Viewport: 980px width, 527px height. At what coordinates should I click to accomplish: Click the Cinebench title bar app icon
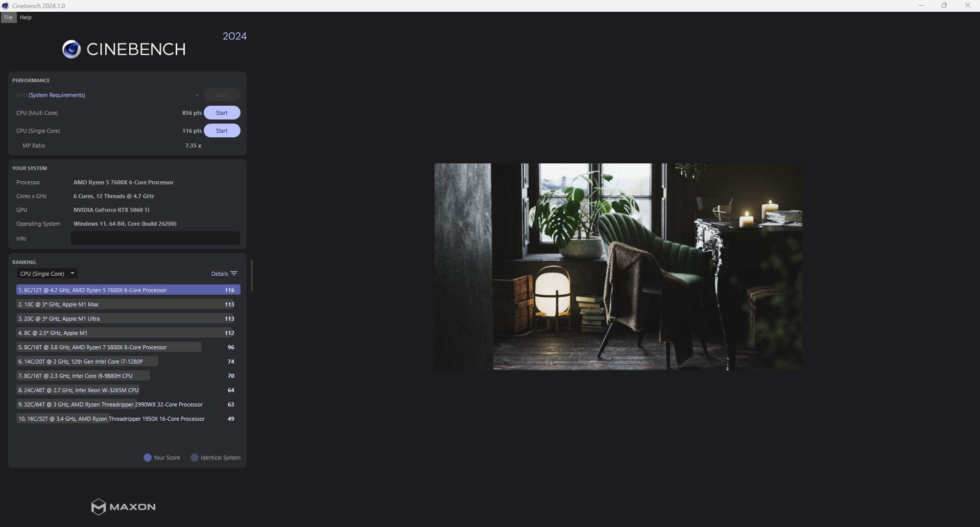6,6
